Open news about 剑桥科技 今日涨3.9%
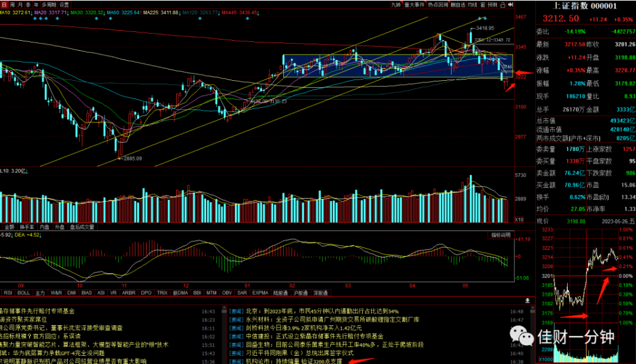Screen dimensions: 636x364 tap(303, 328)
